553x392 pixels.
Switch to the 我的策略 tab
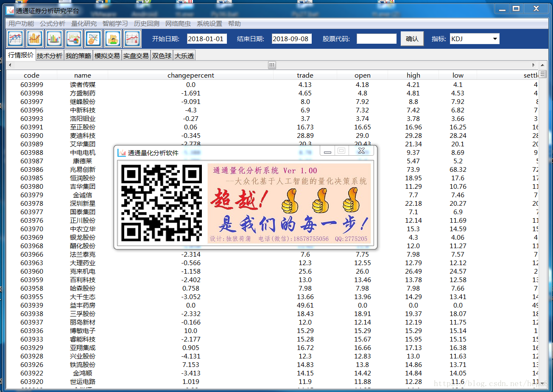(78, 56)
